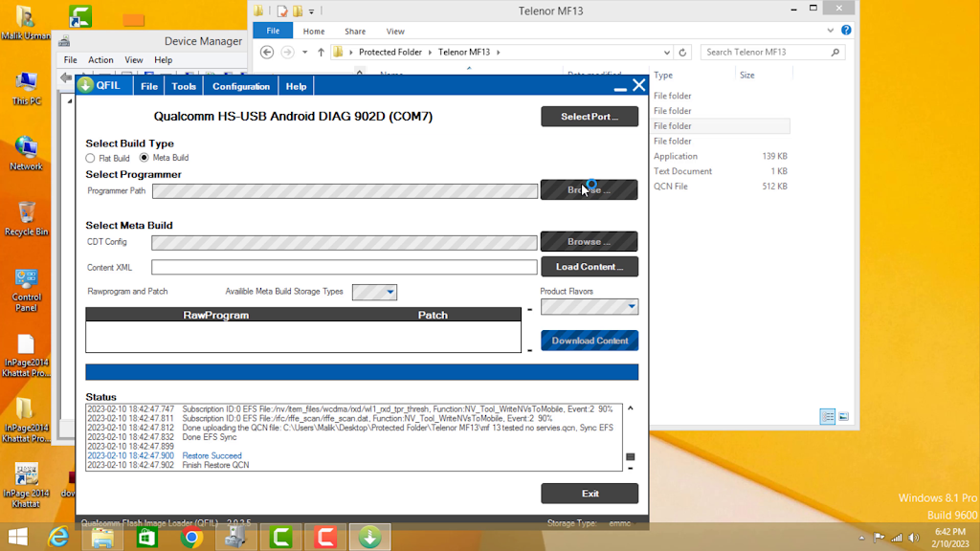Select the Text Document row in Explorer
Screen dimensions: 980x551
pos(720,171)
